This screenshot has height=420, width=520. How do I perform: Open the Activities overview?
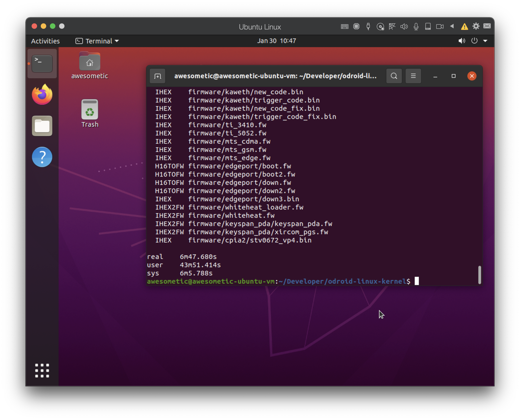tap(45, 41)
